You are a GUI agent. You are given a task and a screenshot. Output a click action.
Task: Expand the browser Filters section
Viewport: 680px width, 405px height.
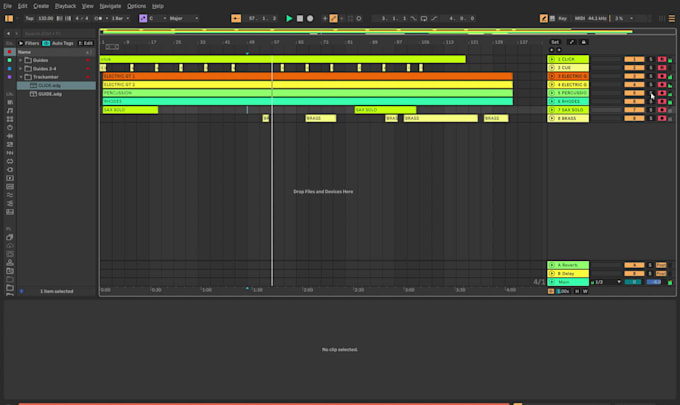(x=29, y=43)
